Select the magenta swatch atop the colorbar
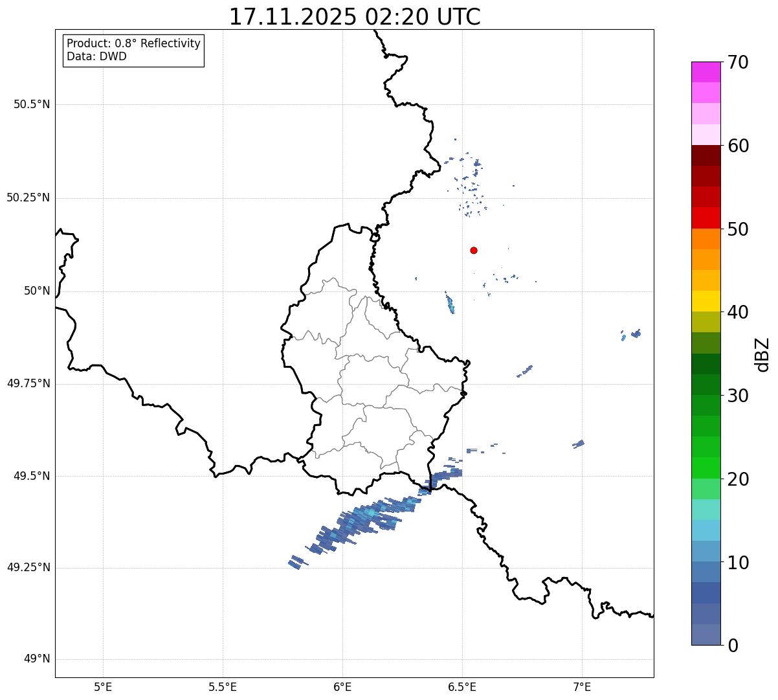Screen dimensions: 778x700 [x=706, y=72]
